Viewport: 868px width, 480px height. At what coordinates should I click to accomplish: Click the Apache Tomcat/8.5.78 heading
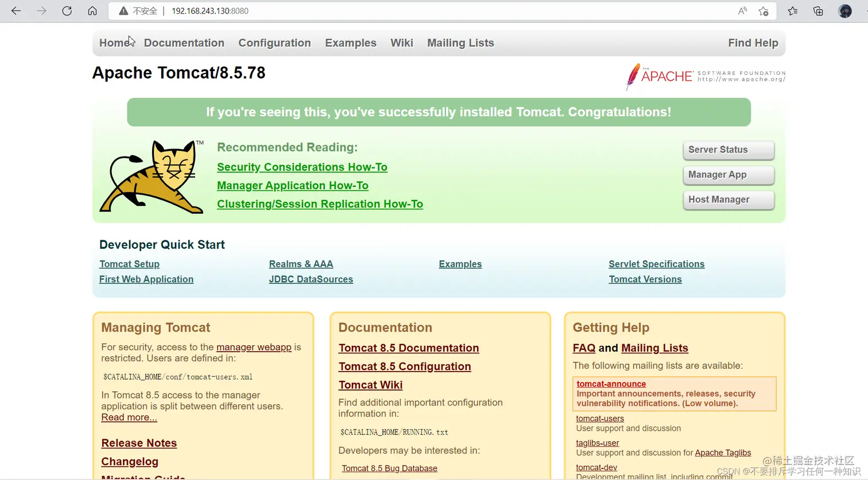179,73
